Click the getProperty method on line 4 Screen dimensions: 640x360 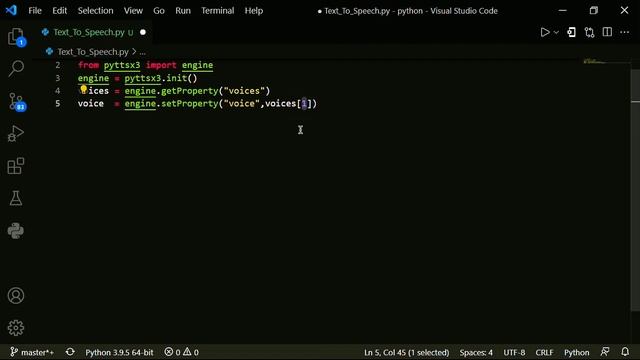click(x=190, y=91)
